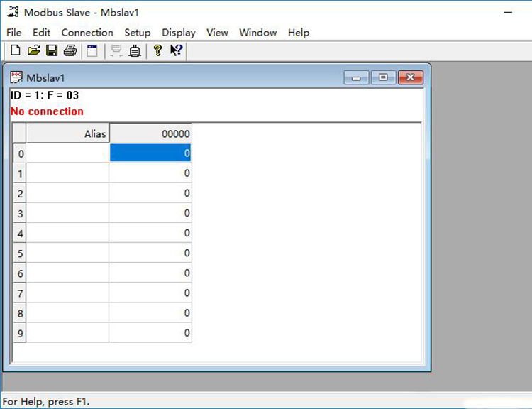Open About via the yellow question mark
The height and width of the screenshot is (409, 532).
coord(157,51)
